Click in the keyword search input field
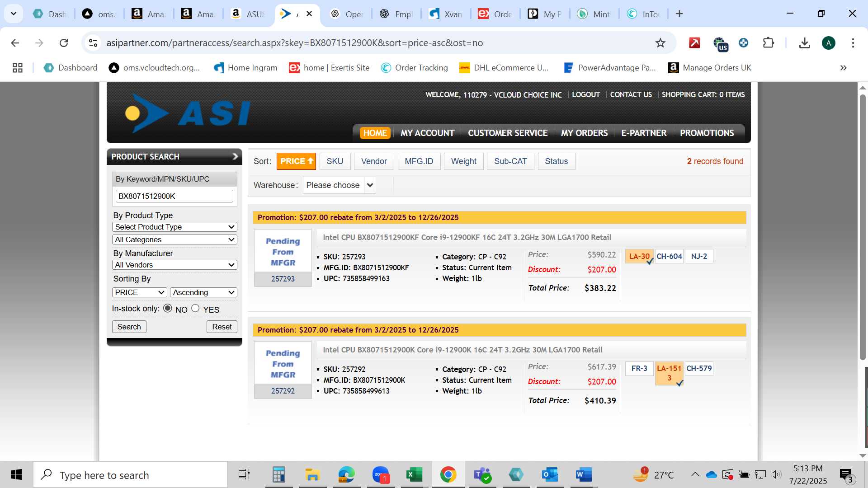Screen dimensions: 868x488 click(x=175, y=196)
